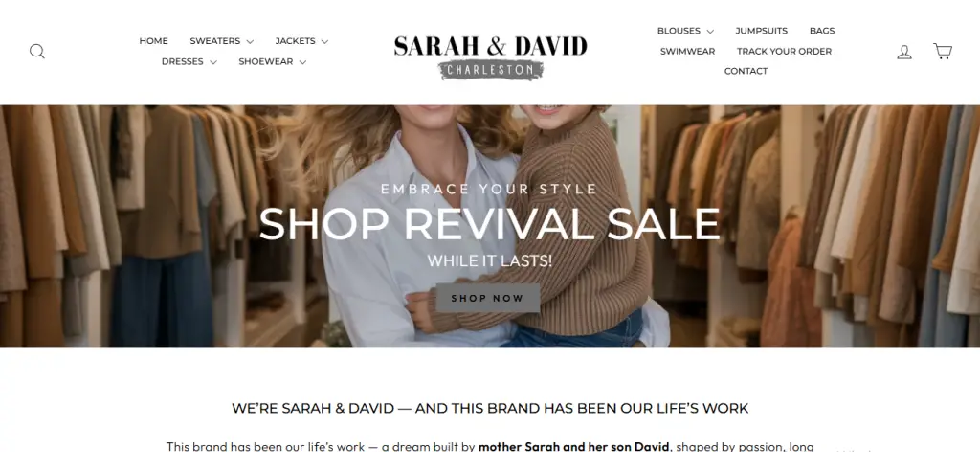
Task: Click the Shop Now button
Action: click(x=487, y=298)
